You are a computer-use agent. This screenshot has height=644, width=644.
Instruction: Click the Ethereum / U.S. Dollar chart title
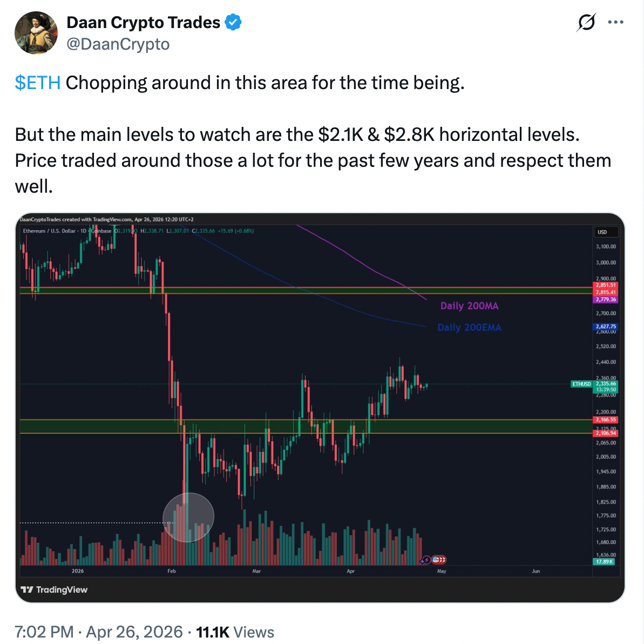coord(50,231)
